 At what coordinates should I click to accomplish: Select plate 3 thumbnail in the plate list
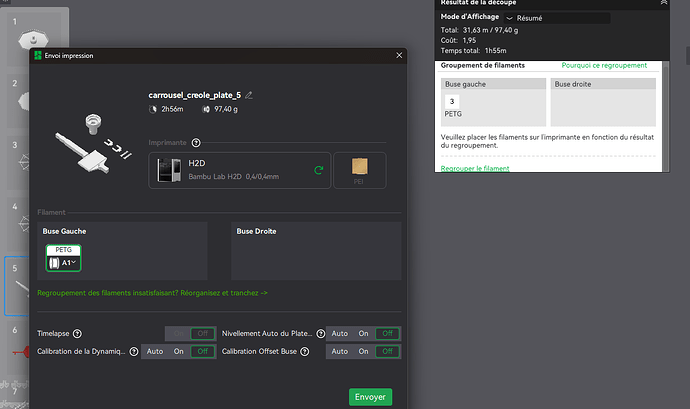pos(18,163)
